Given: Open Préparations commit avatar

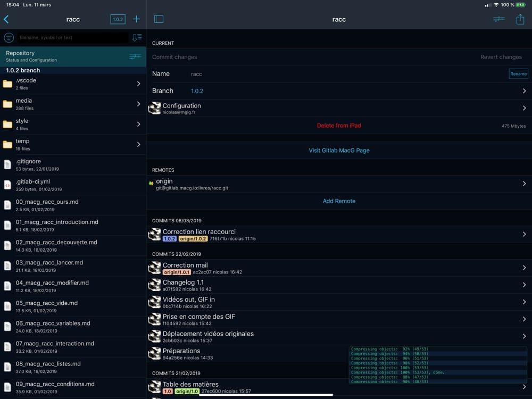Looking at the screenshot, I should (154, 354).
